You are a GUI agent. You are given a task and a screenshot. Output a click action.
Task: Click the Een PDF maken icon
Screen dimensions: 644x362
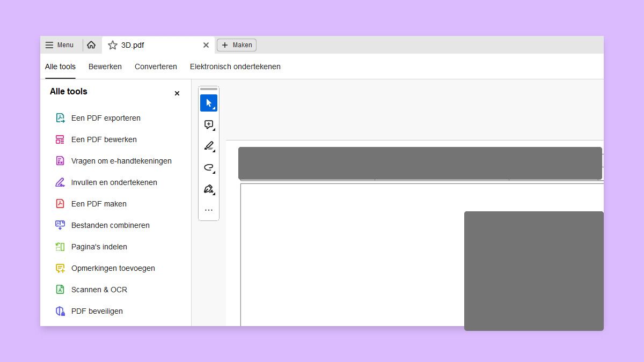click(x=60, y=204)
